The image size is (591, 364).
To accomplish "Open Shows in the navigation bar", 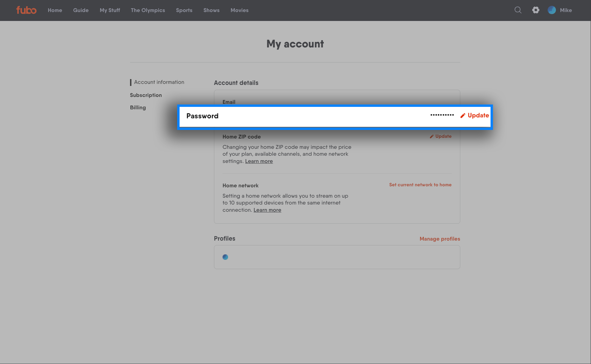I will click(x=211, y=10).
